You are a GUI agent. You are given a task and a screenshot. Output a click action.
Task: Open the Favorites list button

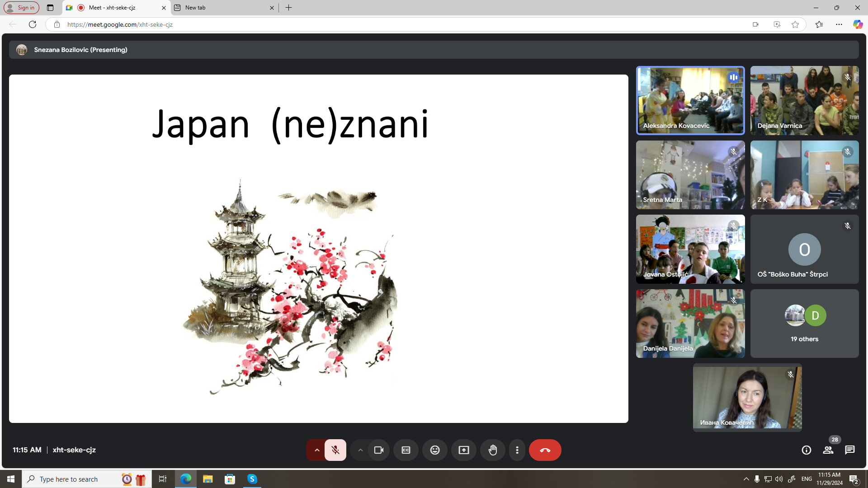(x=819, y=24)
